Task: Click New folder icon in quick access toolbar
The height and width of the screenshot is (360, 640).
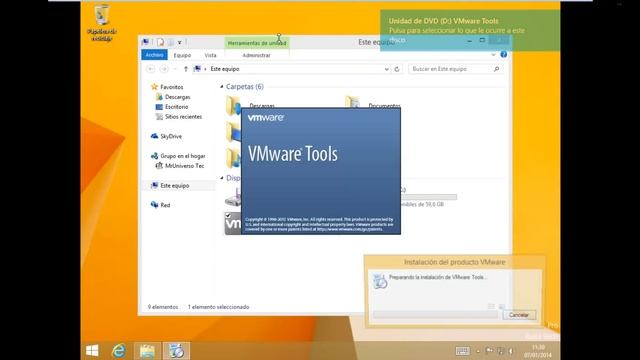Action: tap(171, 42)
